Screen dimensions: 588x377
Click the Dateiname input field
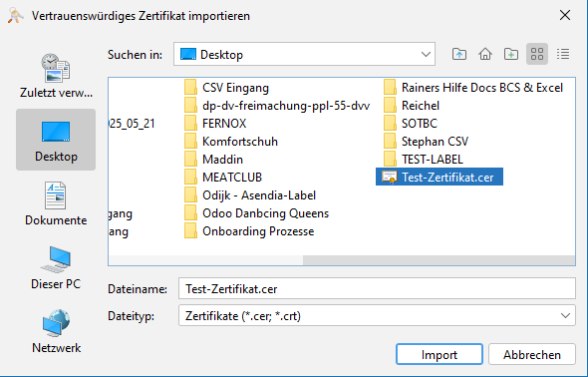click(377, 288)
